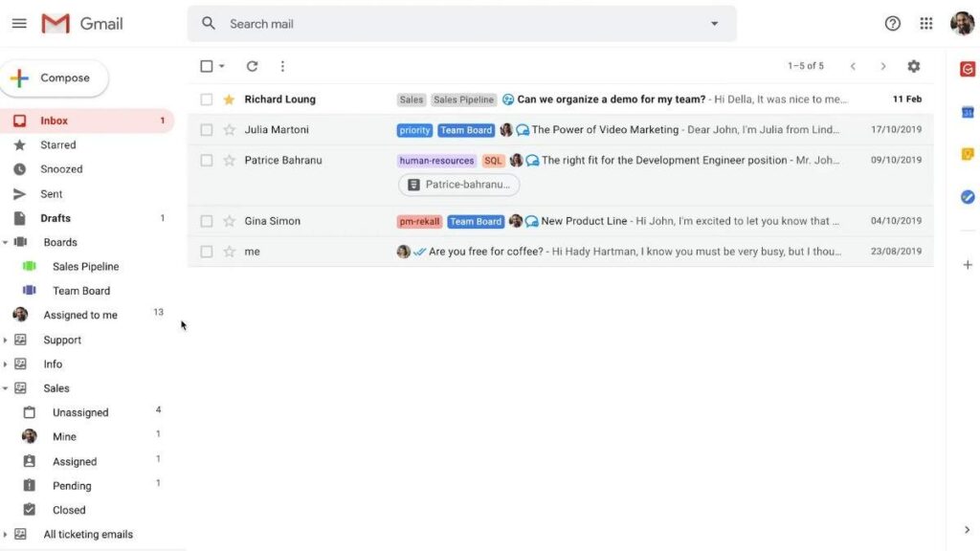Compose a new email
Screen dimensions: 980x551
pyautogui.click(x=55, y=78)
